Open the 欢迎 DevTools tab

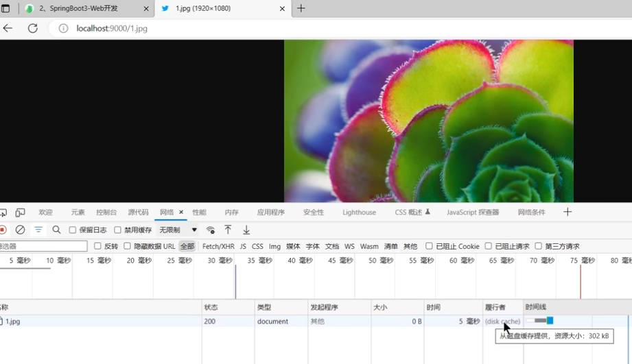point(45,213)
